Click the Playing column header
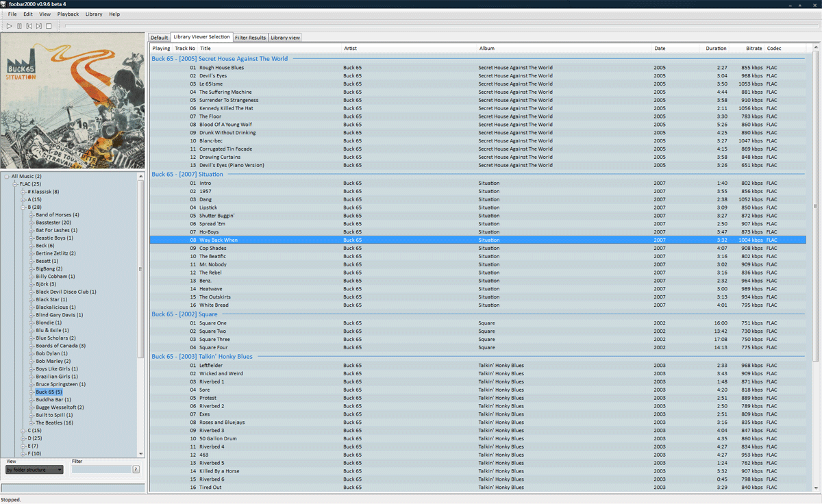Screen dimensions: 822x504 [x=161, y=49]
